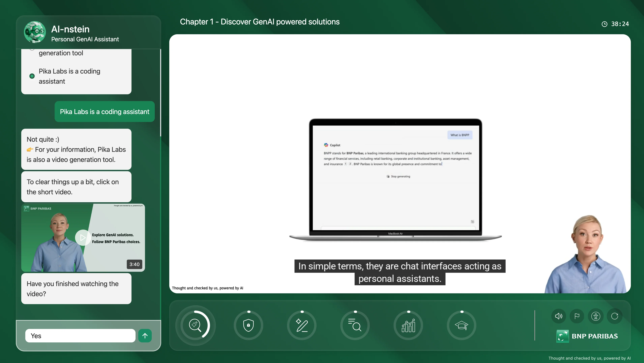Viewport: 644px width, 363px height.
Task: Click the sent "Pika Labs is a coding assistant" bubble
Action: click(105, 111)
